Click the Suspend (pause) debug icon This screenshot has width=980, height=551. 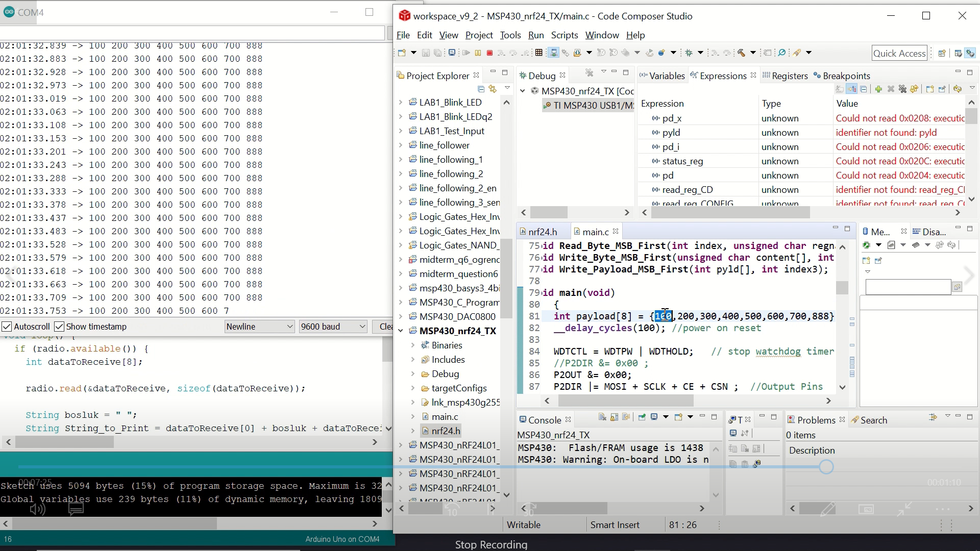coord(478,53)
